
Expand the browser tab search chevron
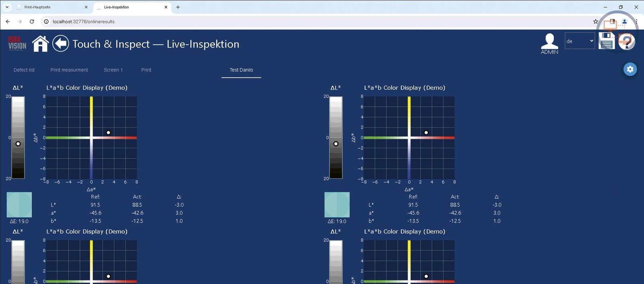tap(7, 7)
